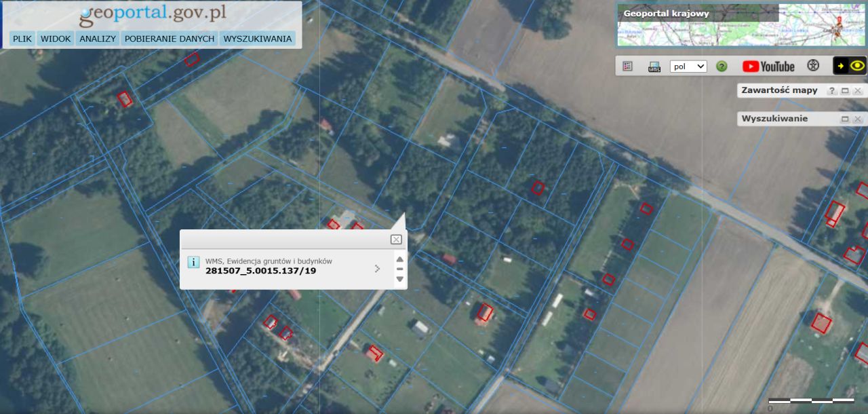This screenshot has height=414, width=868.
Task: Open the legend list icon in toolbar
Action: [x=627, y=66]
